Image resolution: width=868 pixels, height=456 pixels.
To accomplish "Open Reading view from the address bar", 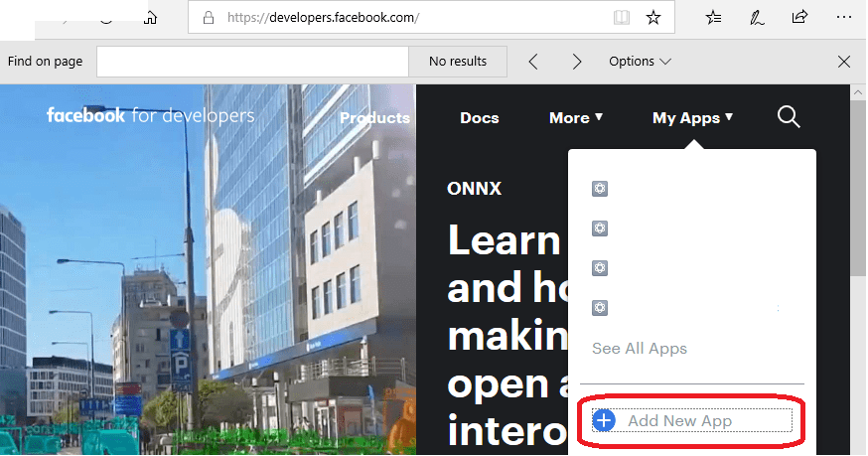I will point(622,18).
